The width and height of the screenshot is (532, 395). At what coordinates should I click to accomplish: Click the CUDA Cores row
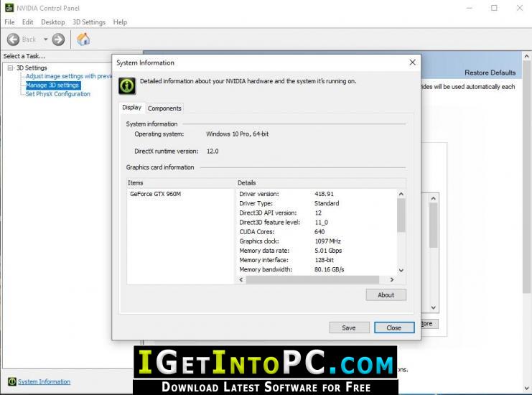point(282,232)
